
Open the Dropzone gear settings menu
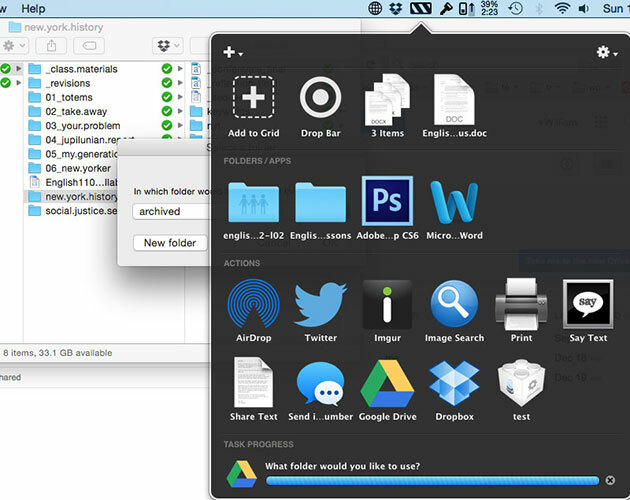click(x=606, y=52)
